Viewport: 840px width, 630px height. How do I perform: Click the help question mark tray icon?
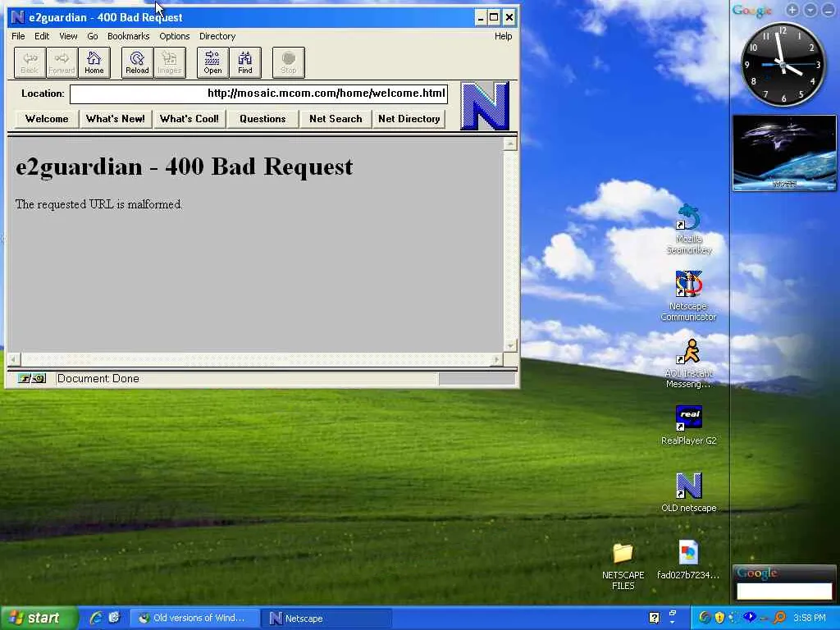(x=654, y=618)
